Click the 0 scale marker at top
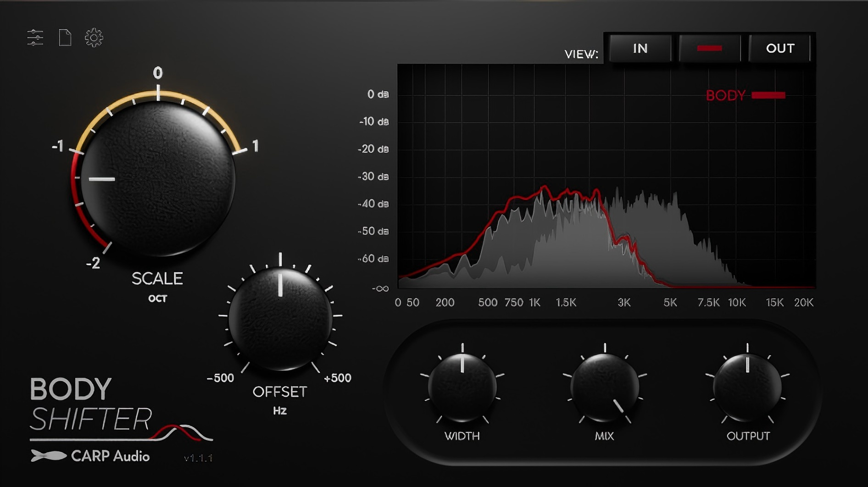The height and width of the screenshot is (487, 868). pos(157,72)
